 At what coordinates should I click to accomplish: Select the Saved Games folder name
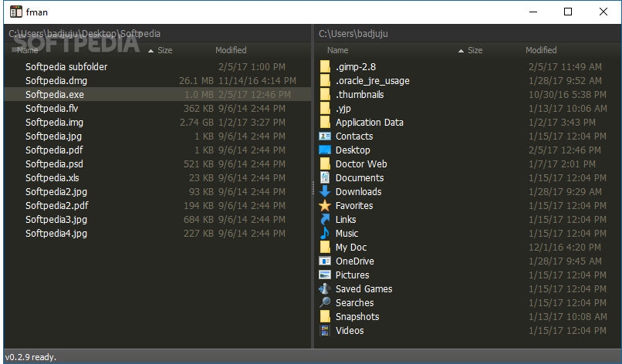(363, 288)
